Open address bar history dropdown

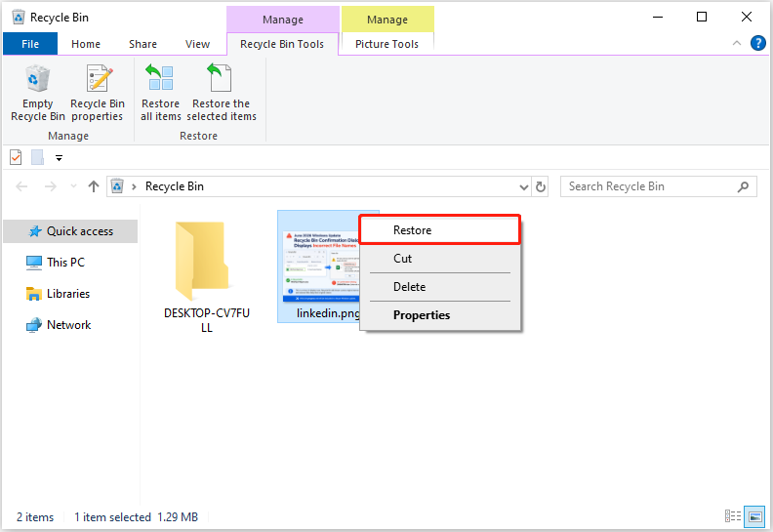click(x=524, y=186)
